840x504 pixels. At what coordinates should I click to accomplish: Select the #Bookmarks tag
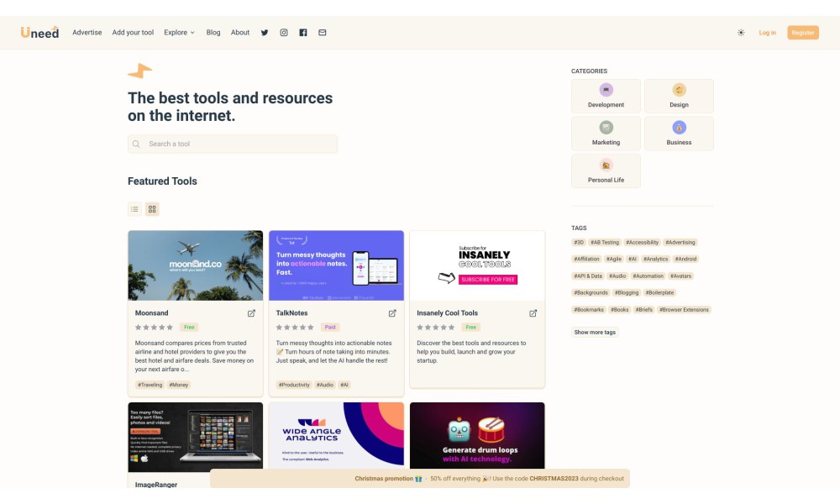pyautogui.click(x=589, y=310)
